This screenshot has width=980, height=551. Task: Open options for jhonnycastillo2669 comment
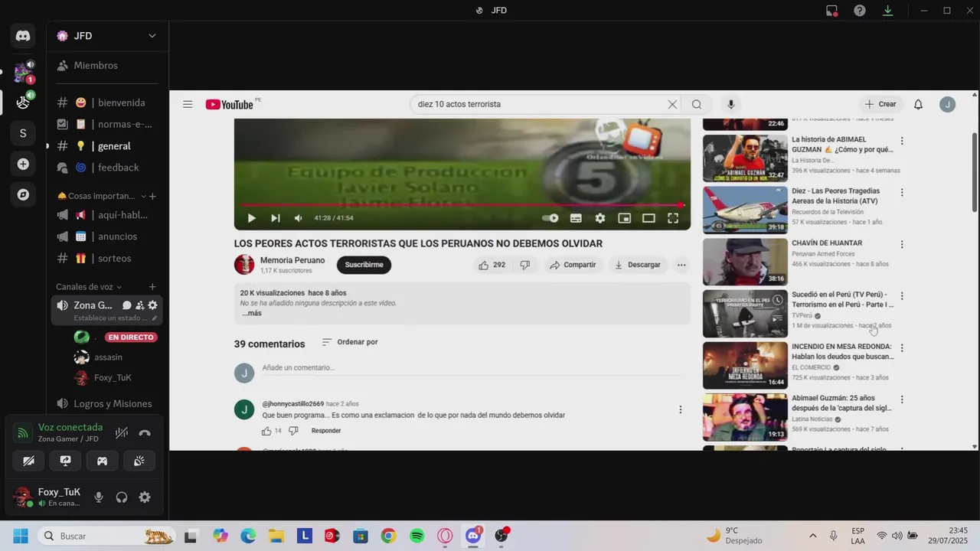[x=680, y=410]
